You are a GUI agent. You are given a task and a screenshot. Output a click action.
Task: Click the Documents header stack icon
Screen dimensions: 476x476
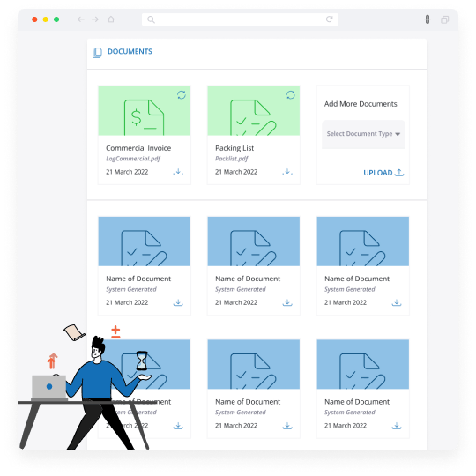click(x=97, y=53)
